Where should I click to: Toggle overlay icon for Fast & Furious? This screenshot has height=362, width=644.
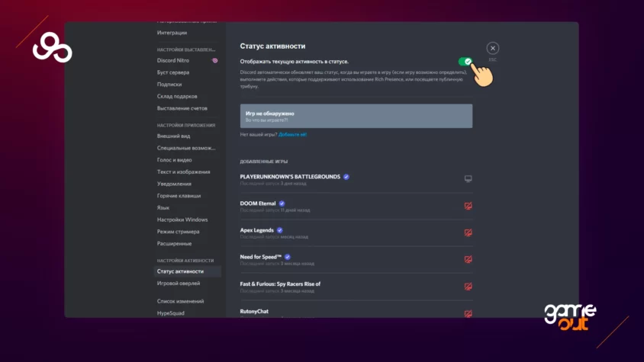pos(468,286)
